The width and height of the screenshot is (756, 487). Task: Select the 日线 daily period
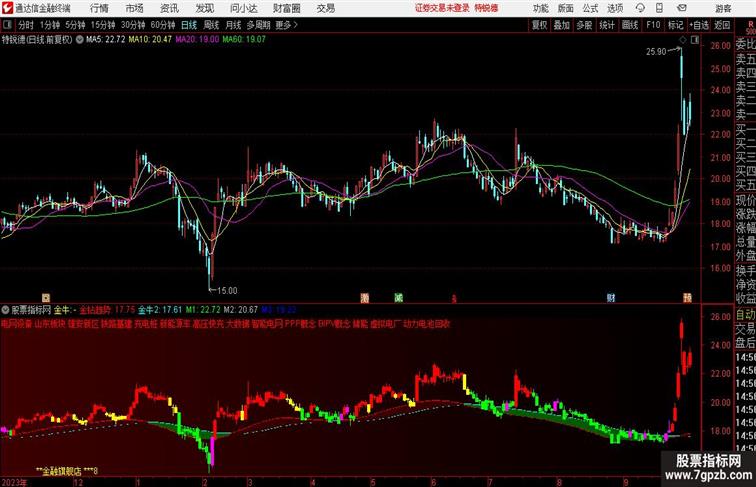189,25
